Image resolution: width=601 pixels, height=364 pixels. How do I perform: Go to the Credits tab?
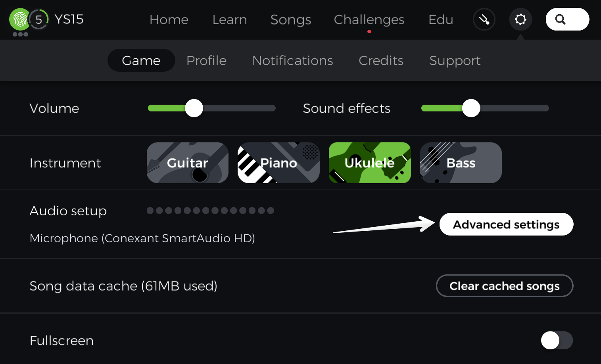click(x=381, y=61)
